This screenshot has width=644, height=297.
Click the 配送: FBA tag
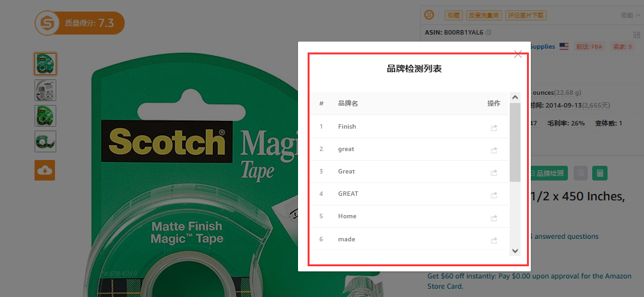pyautogui.click(x=589, y=47)
